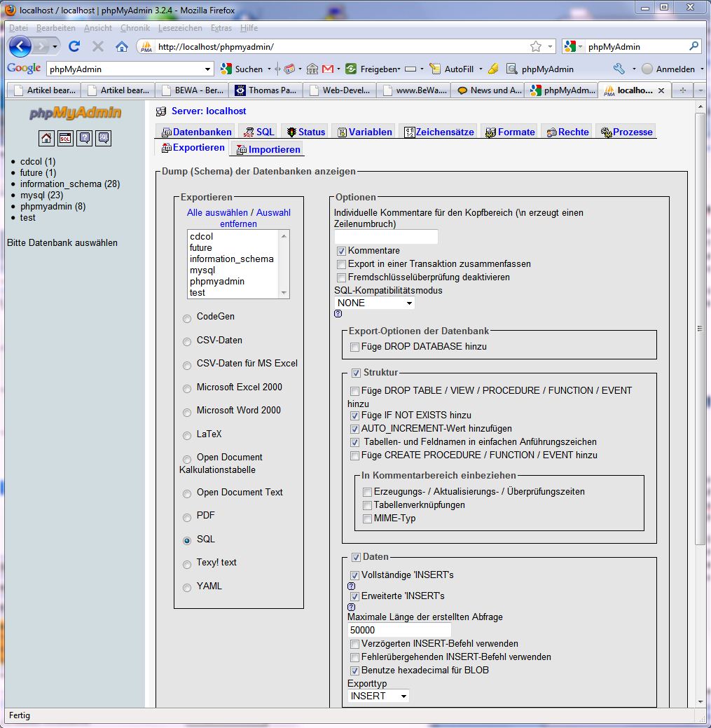Click help icon below Erweiterte INSERTs
Image resolution: width=711 pixels, height=728 pixels.
pyautogui.click(x=352, y=607)
